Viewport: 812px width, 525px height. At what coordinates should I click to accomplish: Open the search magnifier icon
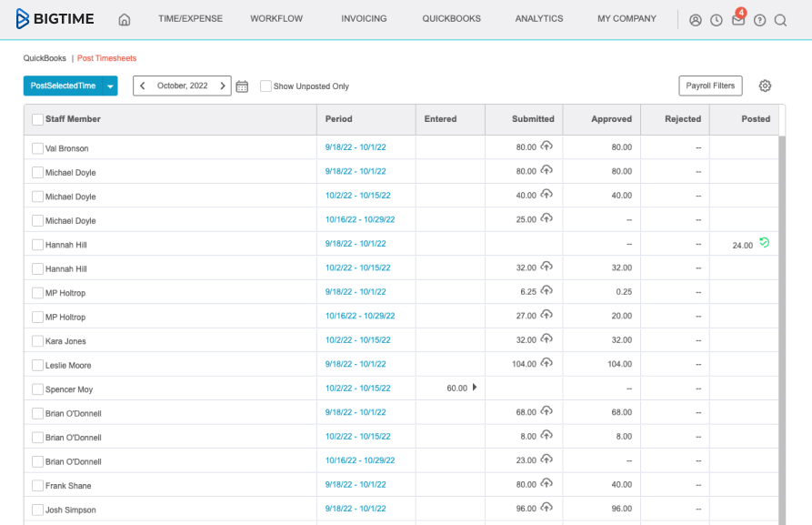[x=780, y=20]
